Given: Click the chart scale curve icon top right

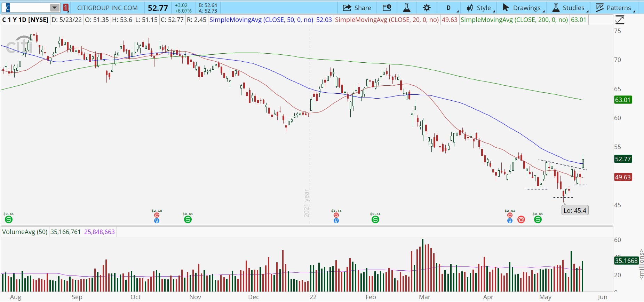Looking at the screenshot, I should [x=620, y=20].
